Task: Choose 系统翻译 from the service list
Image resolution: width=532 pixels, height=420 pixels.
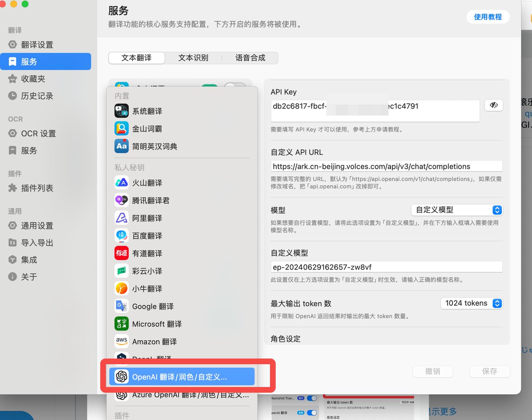Action: (182, 111)
